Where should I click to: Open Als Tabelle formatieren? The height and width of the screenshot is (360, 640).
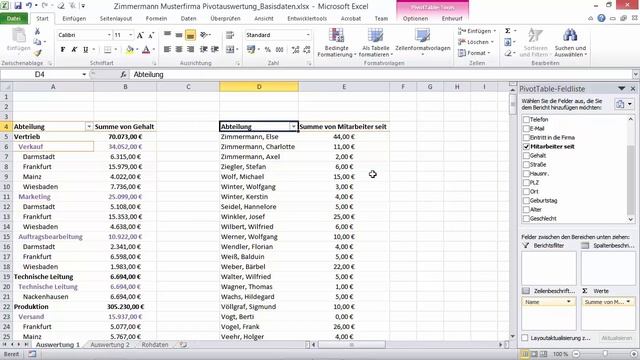(x=376, y=42)
